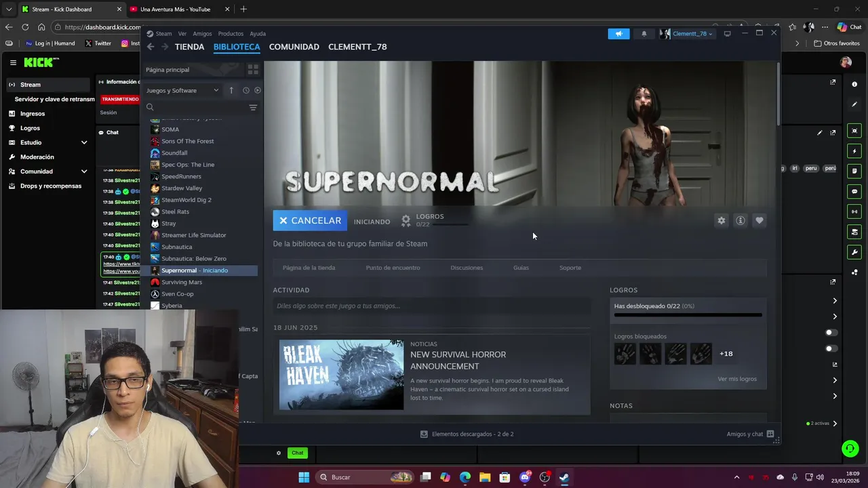
Task: Go forward in Steam navigation
Action: 165,47
